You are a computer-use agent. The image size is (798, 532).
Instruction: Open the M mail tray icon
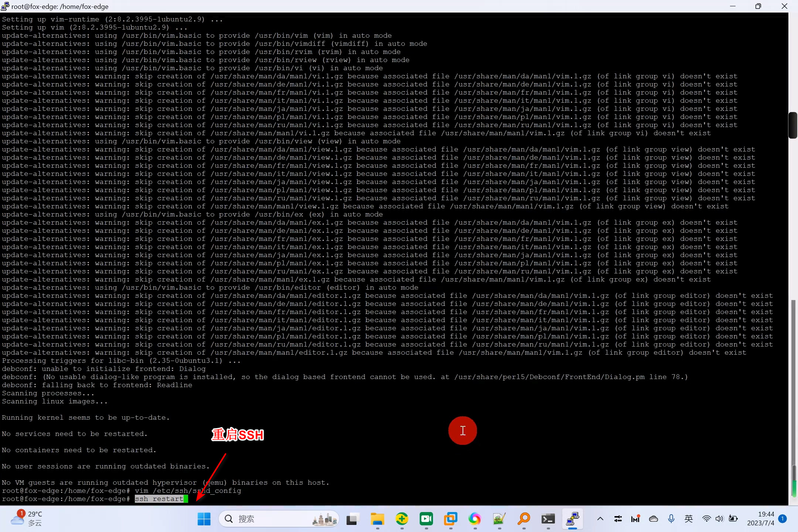coord(635,519)
